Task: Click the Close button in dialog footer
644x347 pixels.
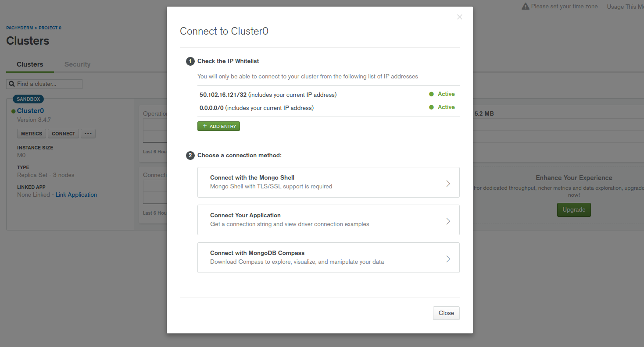Action: 446,313
